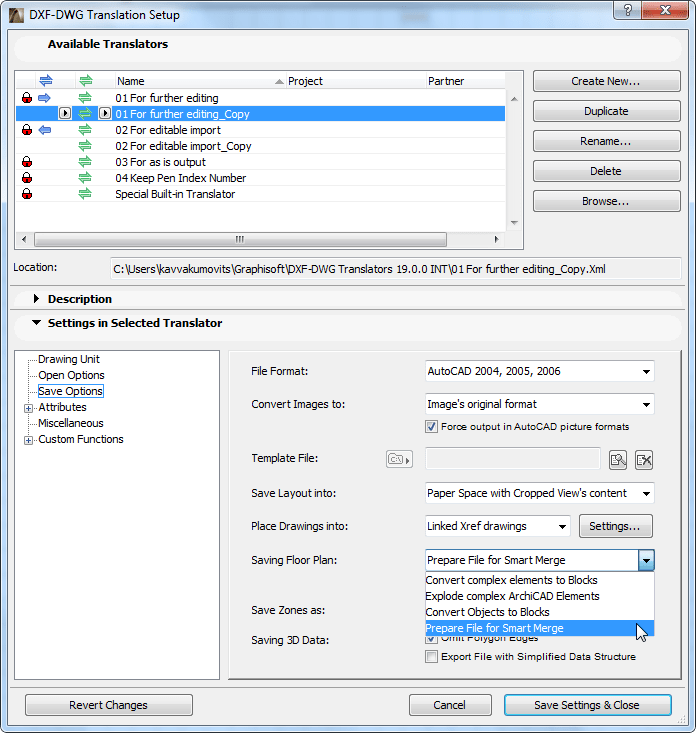Click the Browse... button
Viewport: 696px width, 733px height.
(606, 201)
